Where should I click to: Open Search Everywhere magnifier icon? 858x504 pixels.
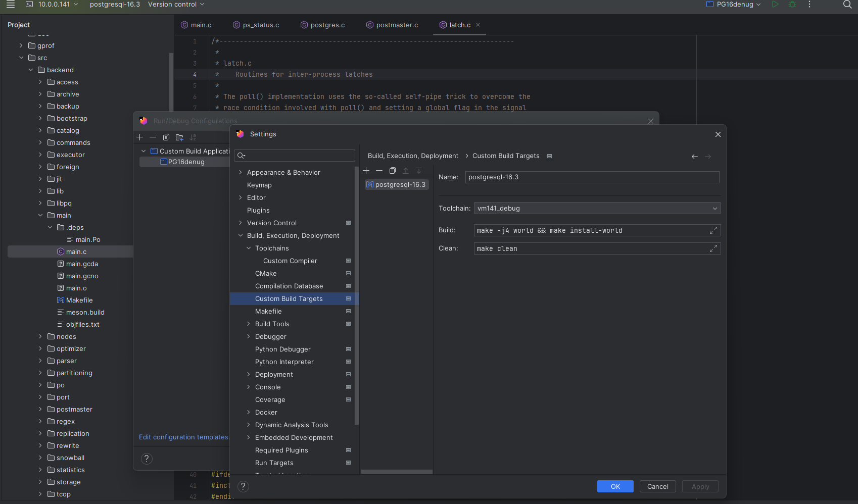click(x=847, y=4)
